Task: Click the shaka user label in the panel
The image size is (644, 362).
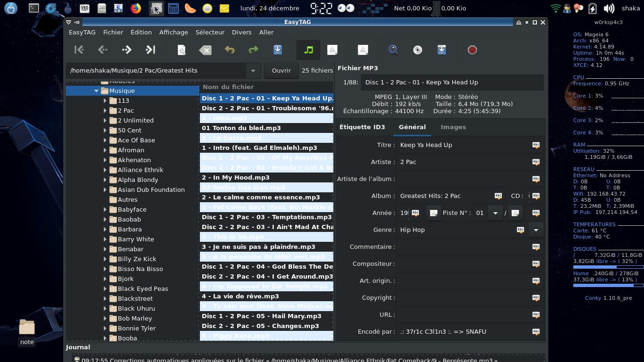Action: 631,8
